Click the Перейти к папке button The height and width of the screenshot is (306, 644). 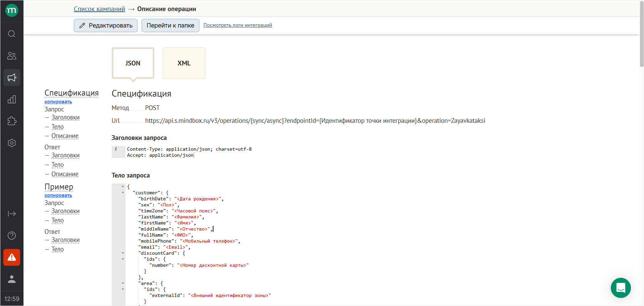(170, 25)
